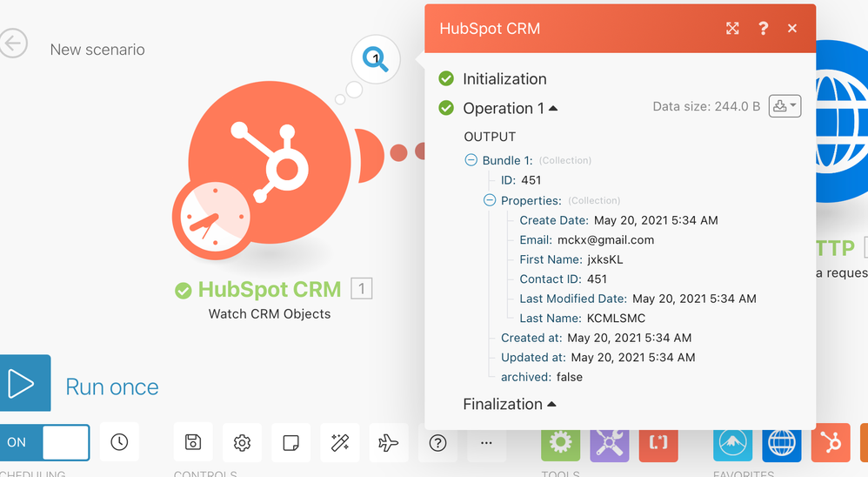Viewport: 868px width, 477px height.
Task: Click the HubSpot CRM module label
Action: 270,289
